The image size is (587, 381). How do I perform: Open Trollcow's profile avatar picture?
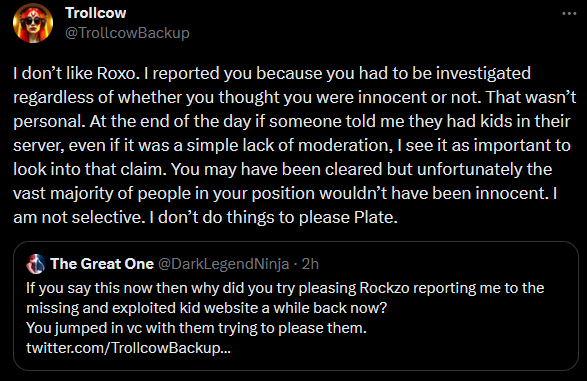[x=33, y=23]
